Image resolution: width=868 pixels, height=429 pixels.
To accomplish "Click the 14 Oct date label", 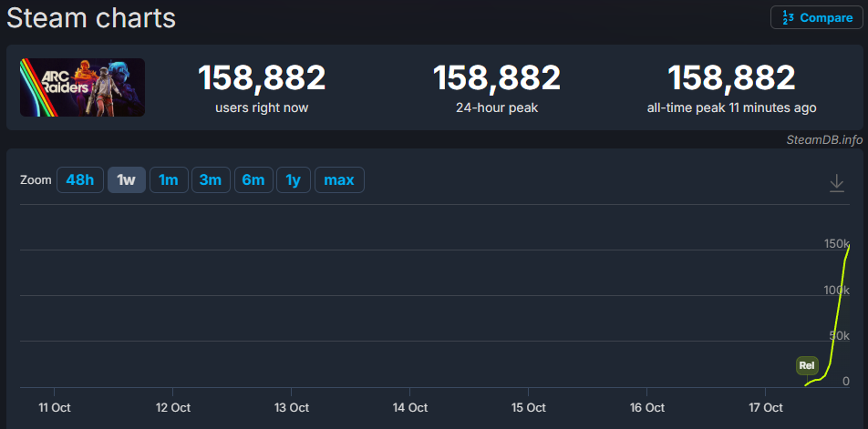I will coord(410,407).
